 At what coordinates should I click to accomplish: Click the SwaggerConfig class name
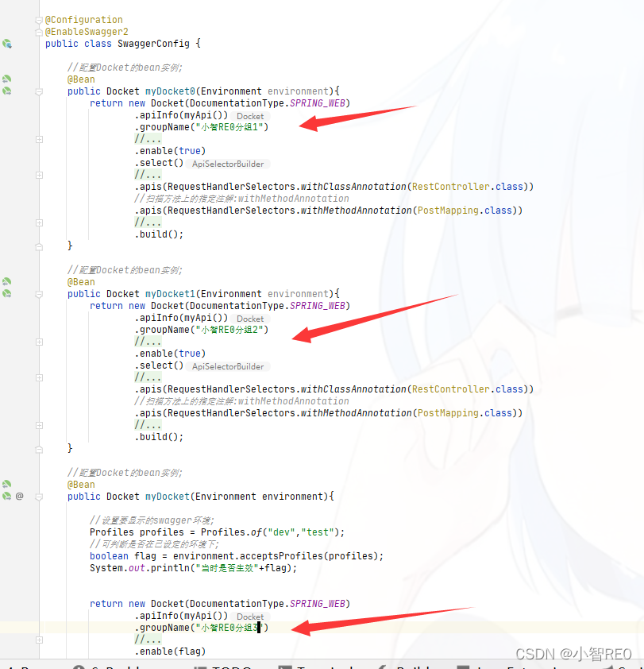point(153,44)
